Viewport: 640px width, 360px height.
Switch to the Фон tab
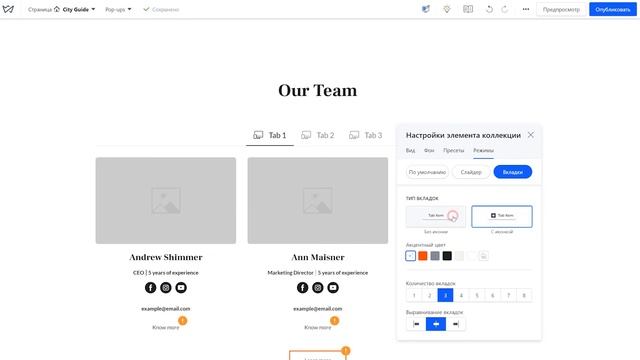click(x=429, y=151)
